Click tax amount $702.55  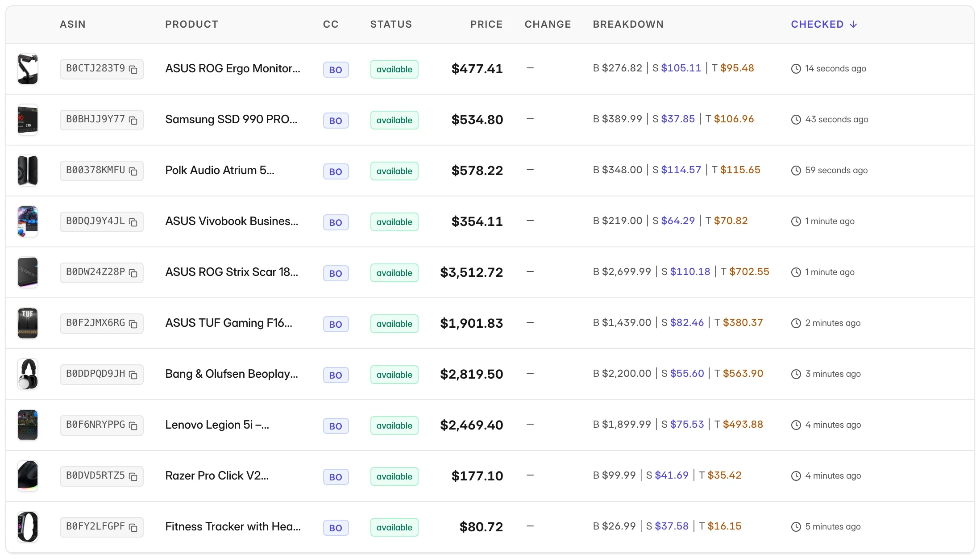pos(749,271)
